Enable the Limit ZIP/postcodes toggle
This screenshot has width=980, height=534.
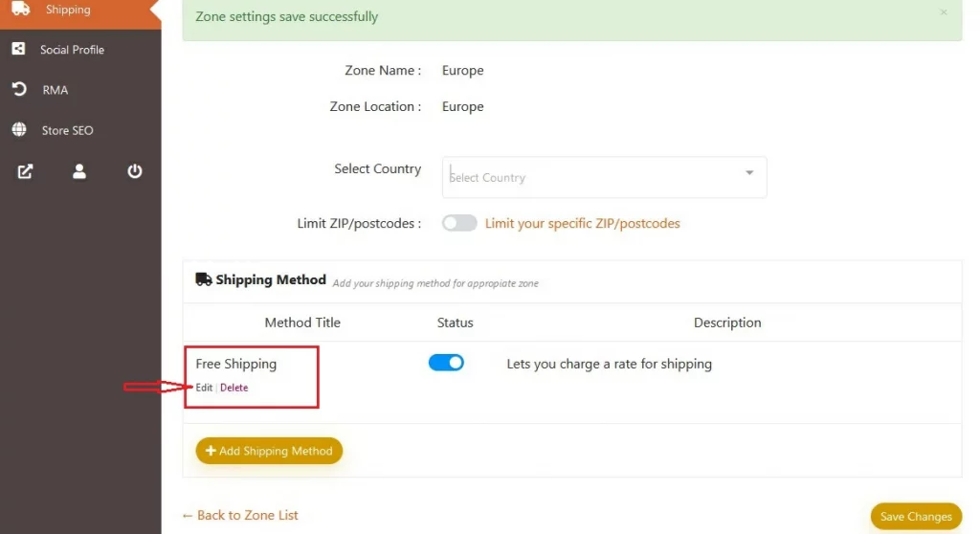click(459, 223)
